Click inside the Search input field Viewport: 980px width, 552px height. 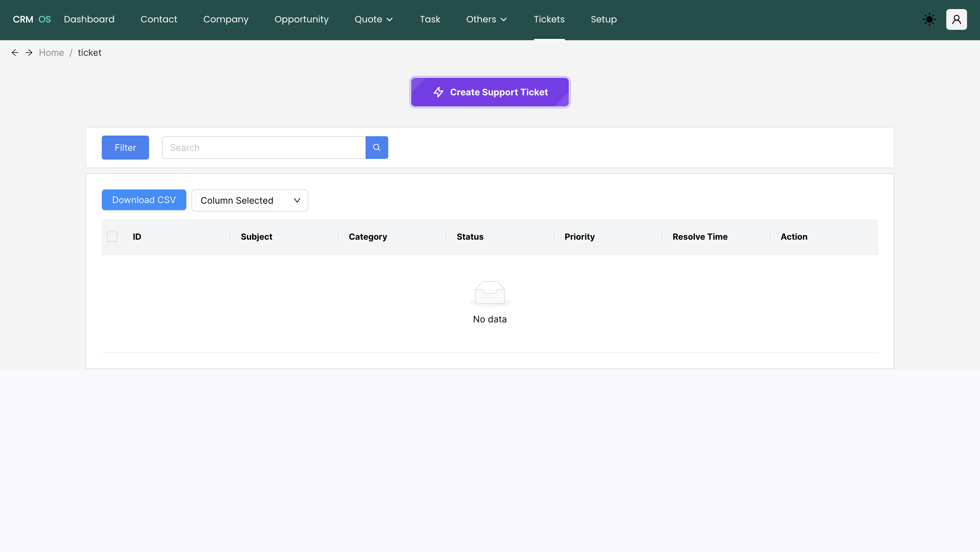pyautogui.click(x=262, y=147)
